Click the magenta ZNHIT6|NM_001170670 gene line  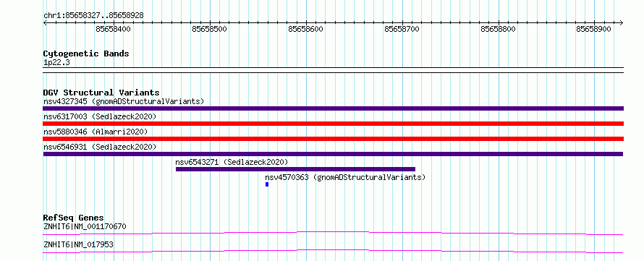pyautogui.click(x=333, y=233)
